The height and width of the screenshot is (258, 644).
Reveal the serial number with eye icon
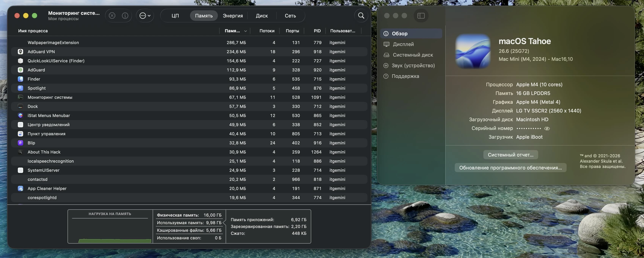click(x=547, y=128)
